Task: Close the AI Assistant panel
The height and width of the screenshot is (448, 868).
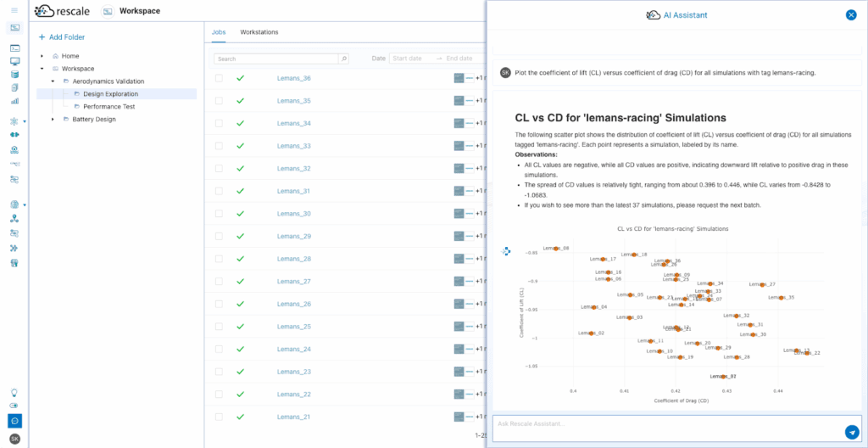Action: pos(851,15)
